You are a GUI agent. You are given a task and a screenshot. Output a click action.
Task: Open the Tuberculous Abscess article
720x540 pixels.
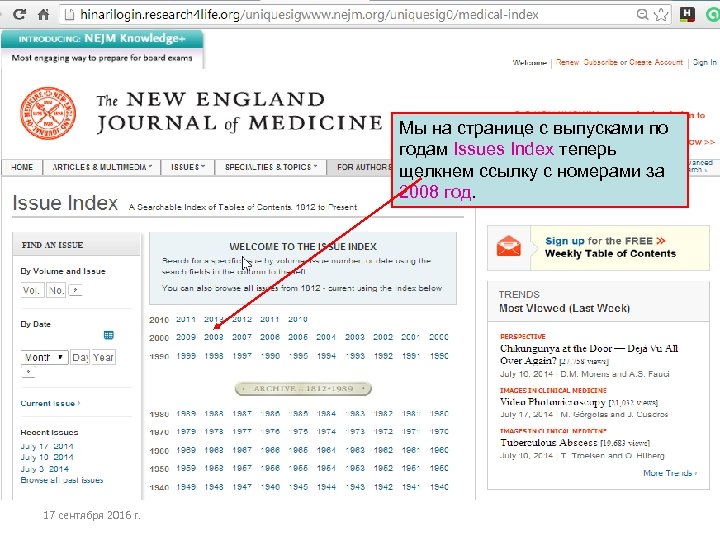[x=549, y=443]
